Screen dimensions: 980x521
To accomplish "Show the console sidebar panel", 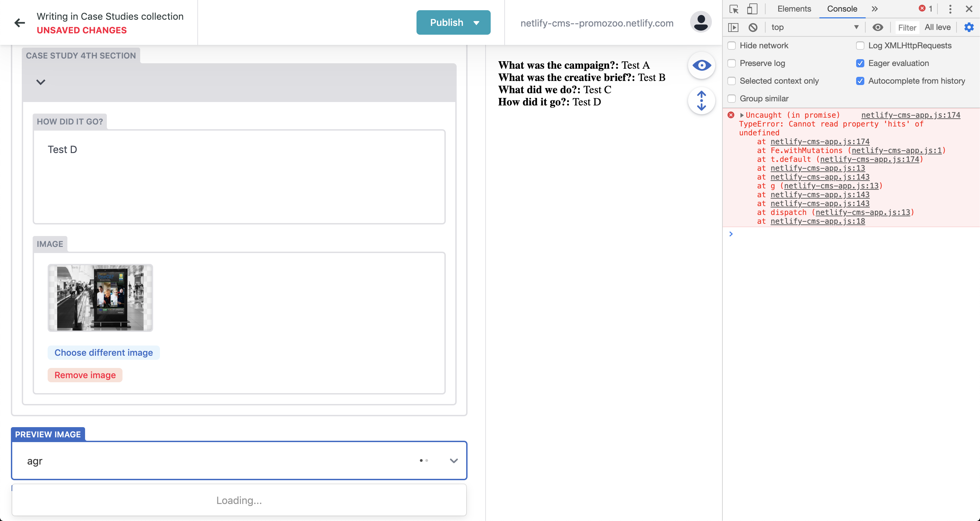I will point(734,27).
